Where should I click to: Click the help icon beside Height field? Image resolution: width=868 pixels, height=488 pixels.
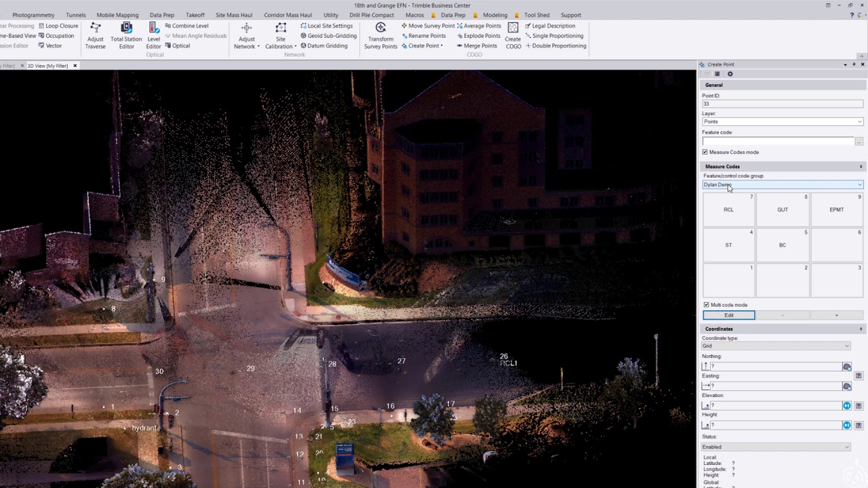coord(859,425)
